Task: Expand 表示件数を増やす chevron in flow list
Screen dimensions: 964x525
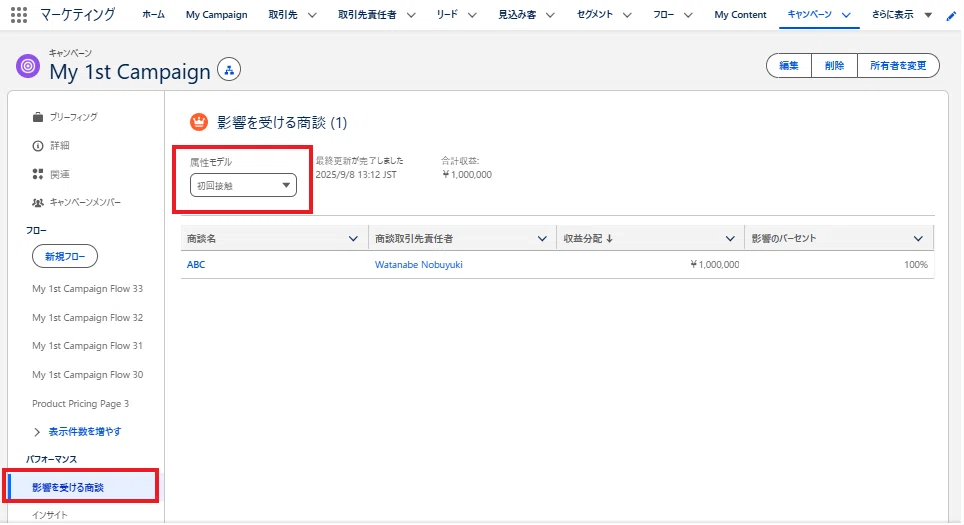Action: pyautogui.click(x=37, y=432)
